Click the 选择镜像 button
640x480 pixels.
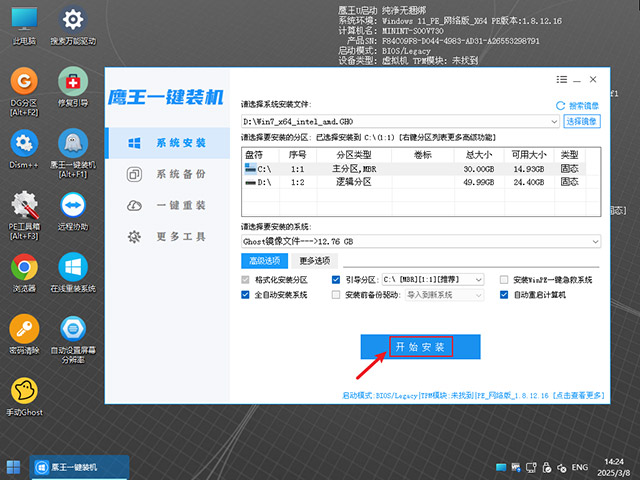pos(582,121)
